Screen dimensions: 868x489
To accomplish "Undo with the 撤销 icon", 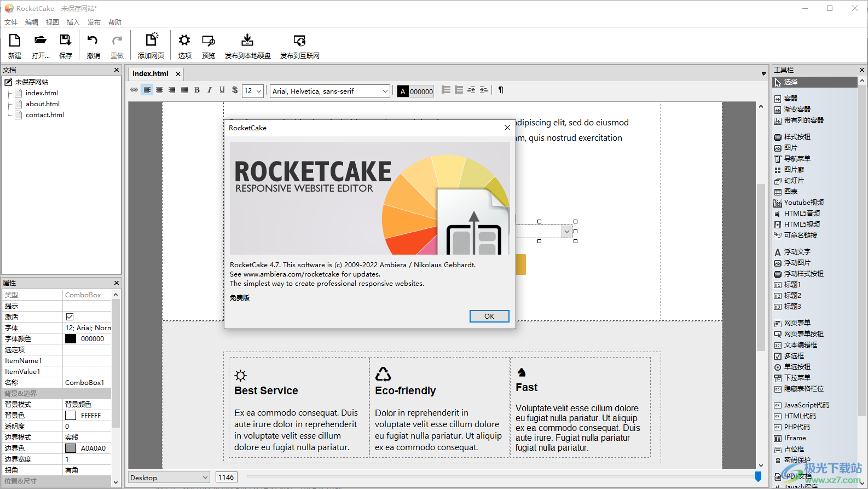I will [93, 46].
